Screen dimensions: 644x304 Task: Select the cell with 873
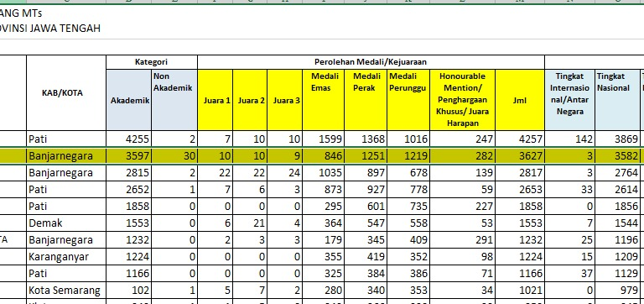323,190
